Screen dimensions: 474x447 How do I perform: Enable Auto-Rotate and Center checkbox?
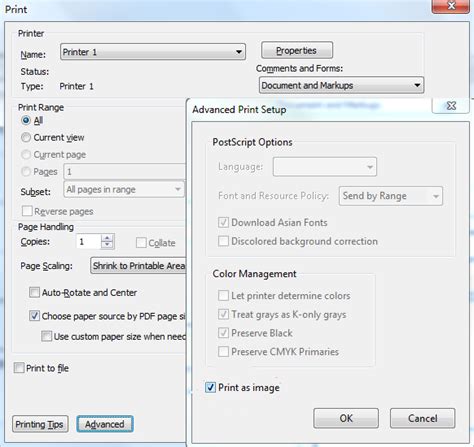[x=34, y=293]
